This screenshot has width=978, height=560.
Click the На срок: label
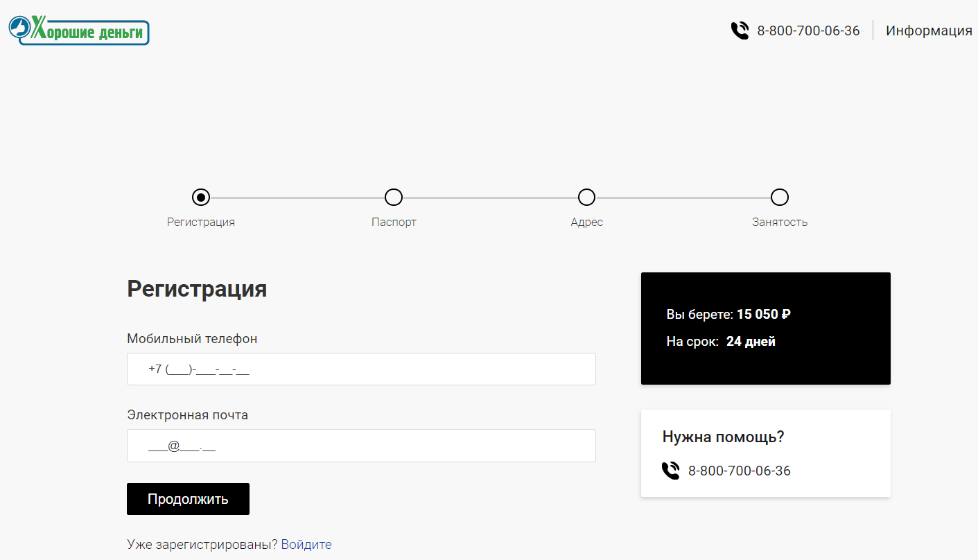[x=692, y=342]
